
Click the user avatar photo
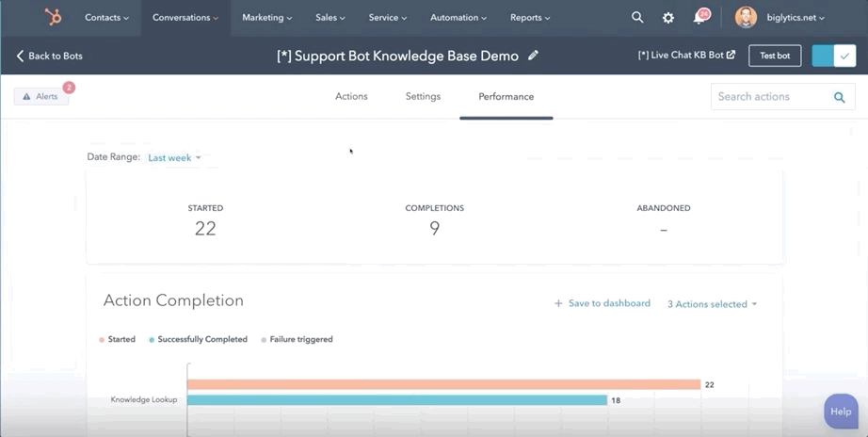click(746, 17)
